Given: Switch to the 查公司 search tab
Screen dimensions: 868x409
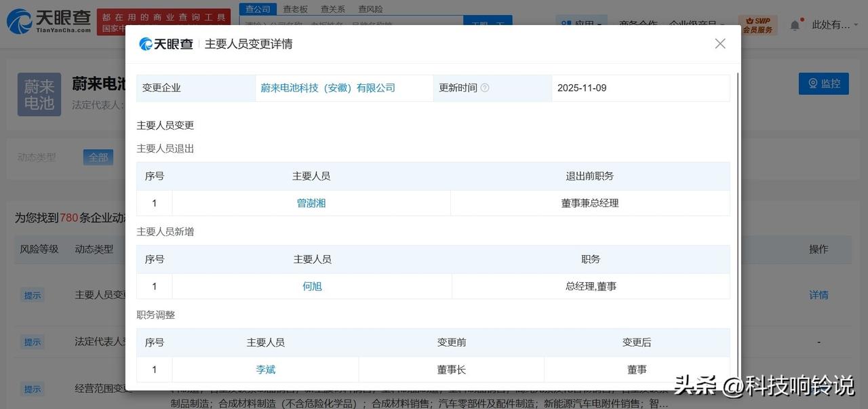Looking at the screenshot, I should pyautogui.click(x=258, y=9).
